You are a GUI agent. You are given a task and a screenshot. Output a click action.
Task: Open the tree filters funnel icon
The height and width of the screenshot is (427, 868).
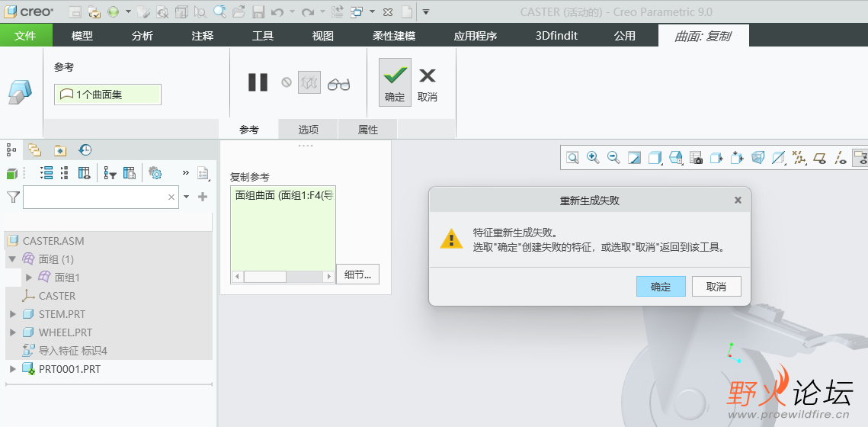pyautogui.click(x=111, y=173)
